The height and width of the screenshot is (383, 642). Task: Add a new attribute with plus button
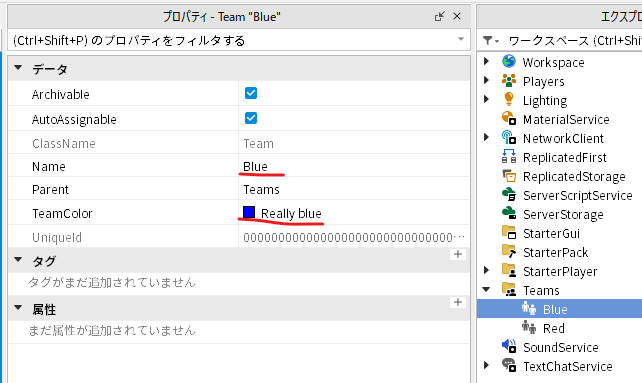tap(458, 302)
